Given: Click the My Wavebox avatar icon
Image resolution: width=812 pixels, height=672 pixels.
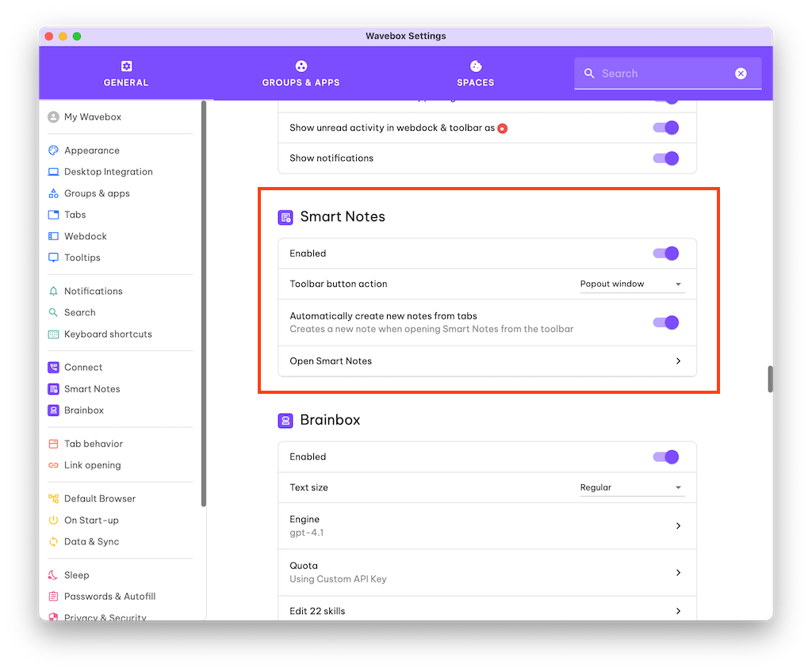Looking at the screenshot, I should [53, 117].
